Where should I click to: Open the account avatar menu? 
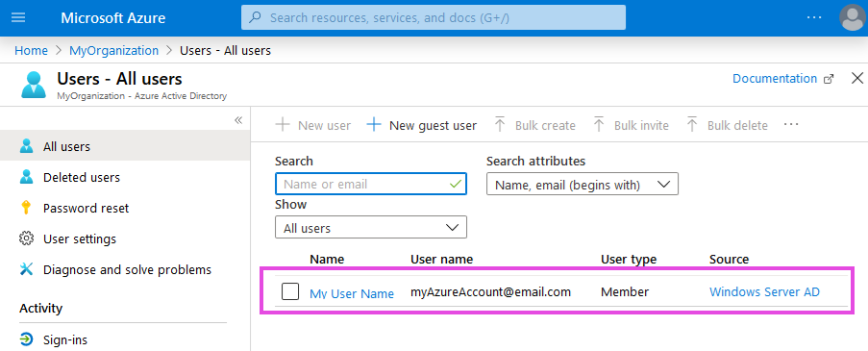[853, 18]
